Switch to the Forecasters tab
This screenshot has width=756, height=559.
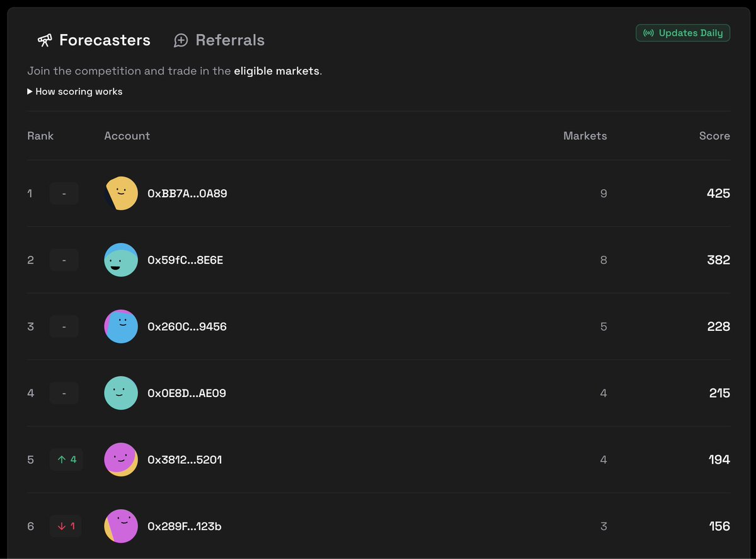94,40
